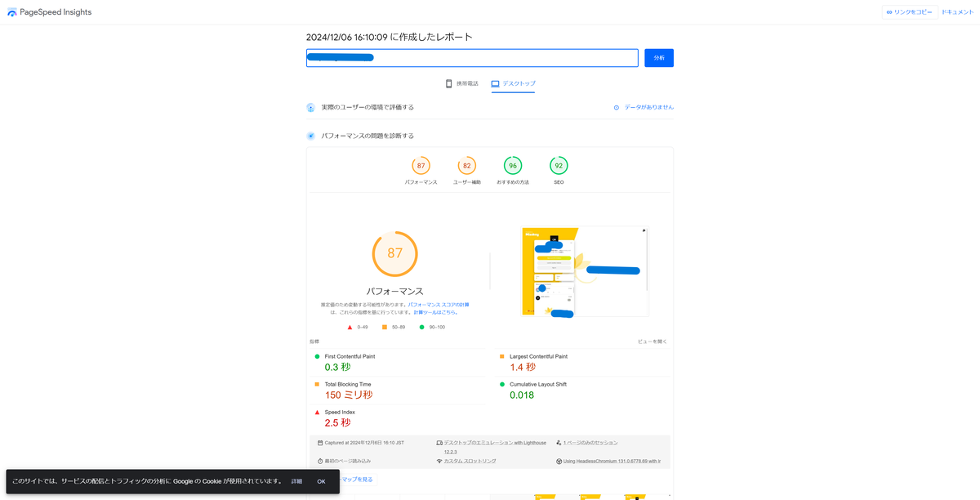The height and width of the screenshot is (500, 980).
Task: Click the real-user evaluation section icon
Action: 310,107
